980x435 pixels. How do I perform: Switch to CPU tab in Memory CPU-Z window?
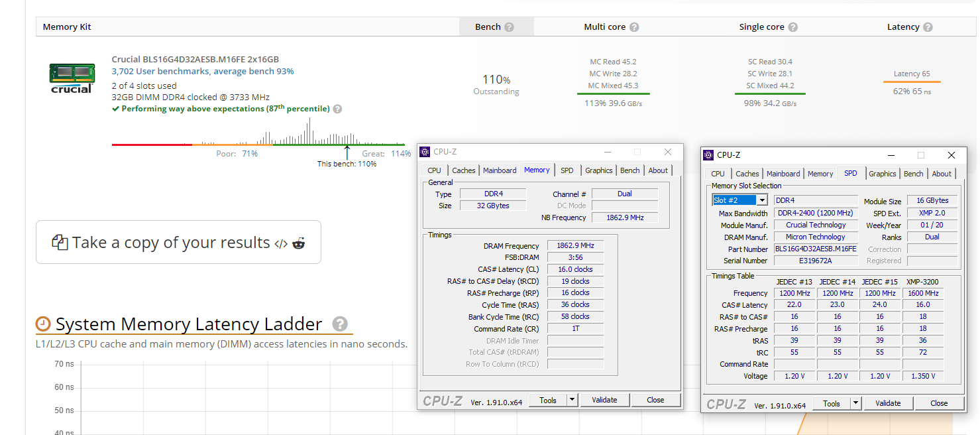point(434,170)
